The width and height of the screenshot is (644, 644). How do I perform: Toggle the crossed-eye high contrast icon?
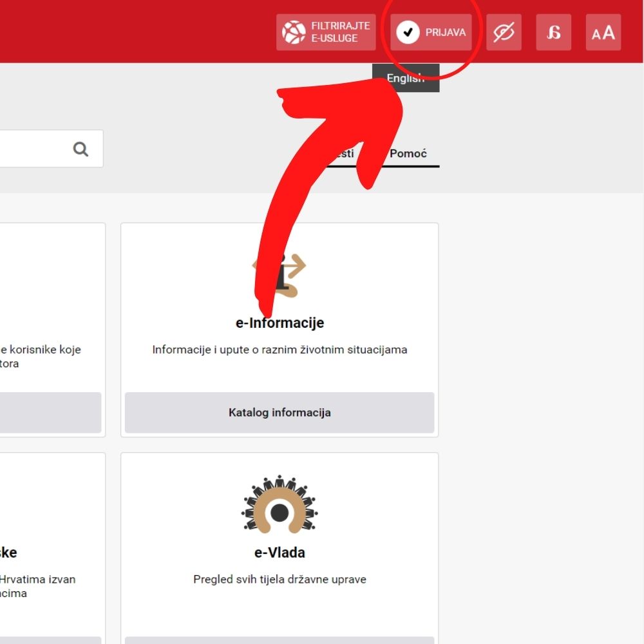(504, 32)
